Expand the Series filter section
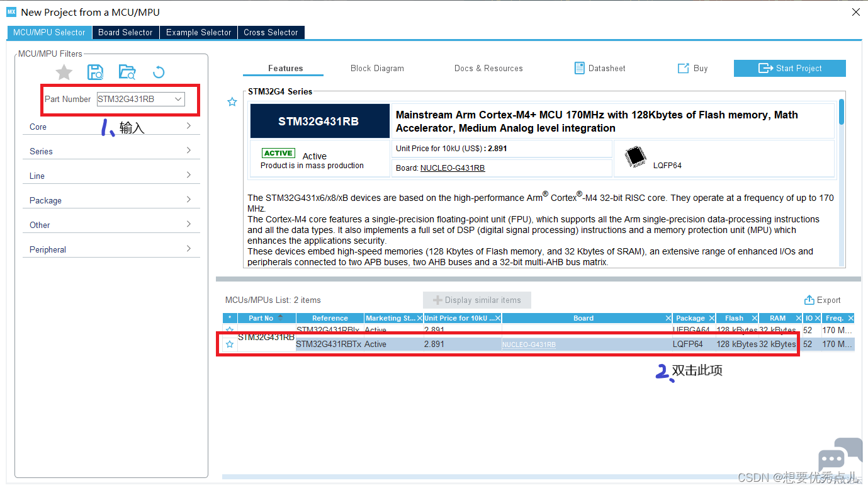The width and height of the screenshot is (868, 490). [111, 151]
